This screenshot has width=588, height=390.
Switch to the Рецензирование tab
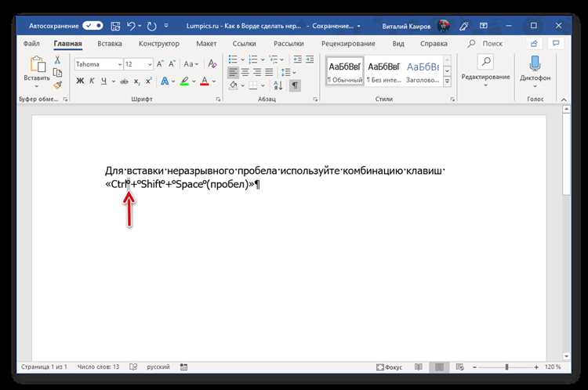click(348, 43)
